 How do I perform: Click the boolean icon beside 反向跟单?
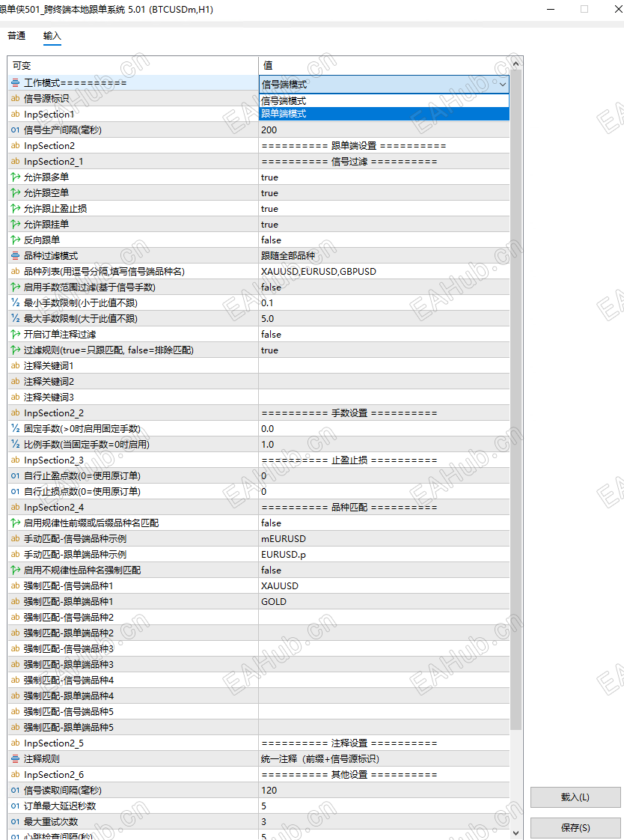coord(15,240)
